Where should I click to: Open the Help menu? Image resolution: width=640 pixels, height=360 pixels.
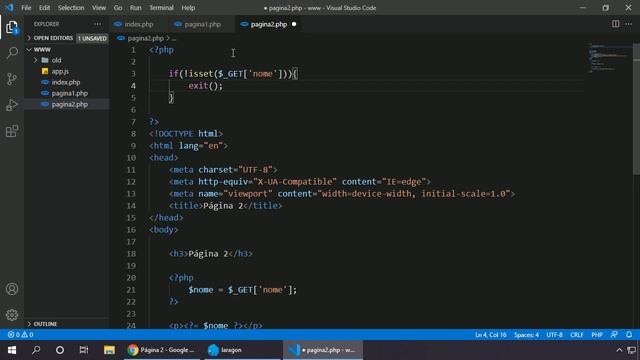(188, 8)
